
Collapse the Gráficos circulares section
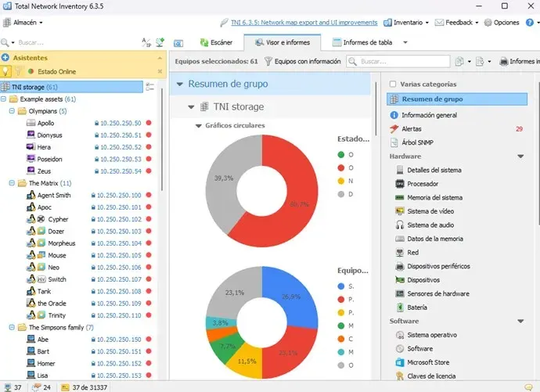point(198,126)
